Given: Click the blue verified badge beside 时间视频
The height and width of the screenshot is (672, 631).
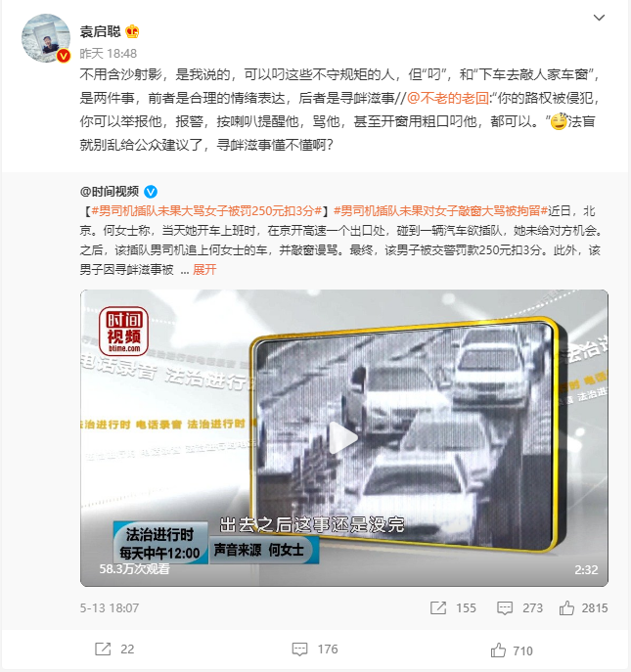Looking at the screenshot, I should pyautogui.click(x=151, y=192).
